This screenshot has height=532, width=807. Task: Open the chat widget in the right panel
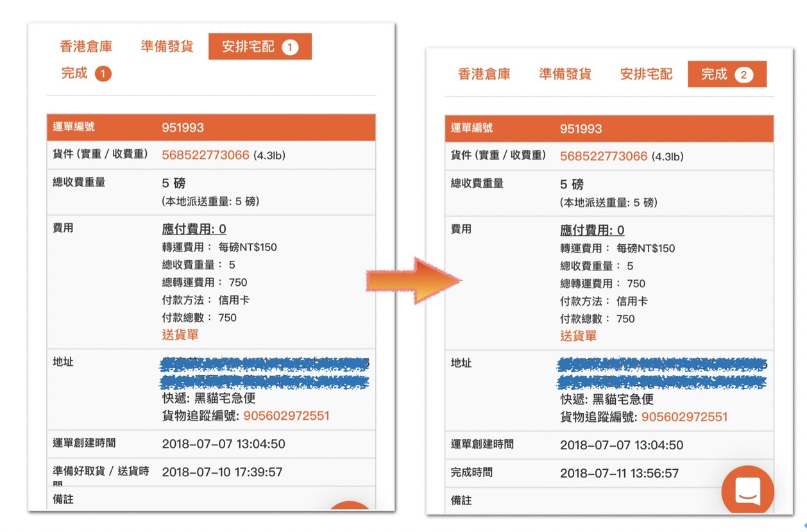pos(747,491)
